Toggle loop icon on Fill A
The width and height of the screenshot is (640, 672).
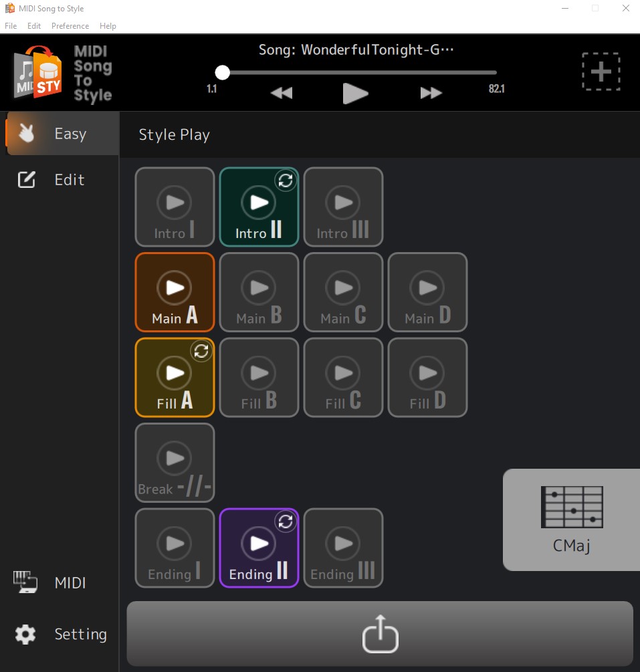(201, 351)
